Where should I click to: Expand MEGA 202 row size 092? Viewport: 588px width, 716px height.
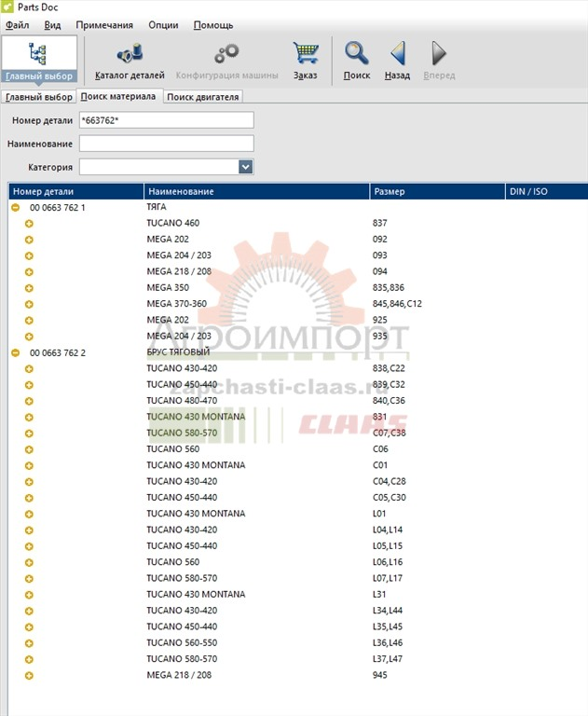(x=29, y=240)
